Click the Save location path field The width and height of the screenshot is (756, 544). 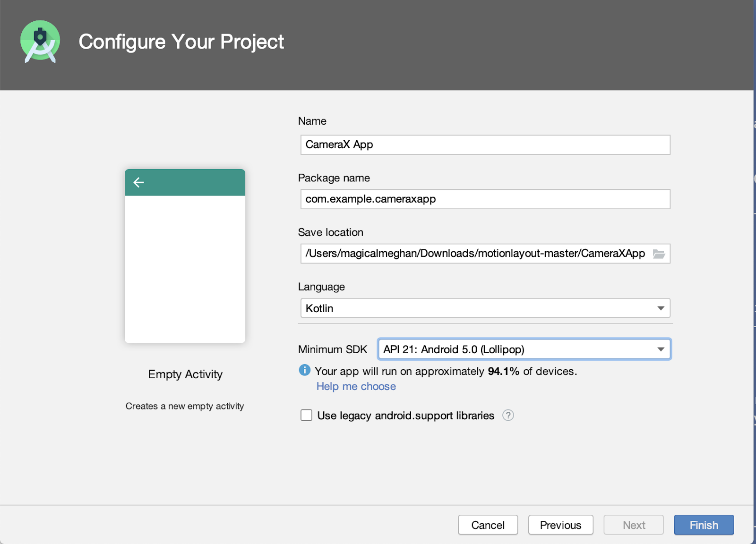click(477, 254)
